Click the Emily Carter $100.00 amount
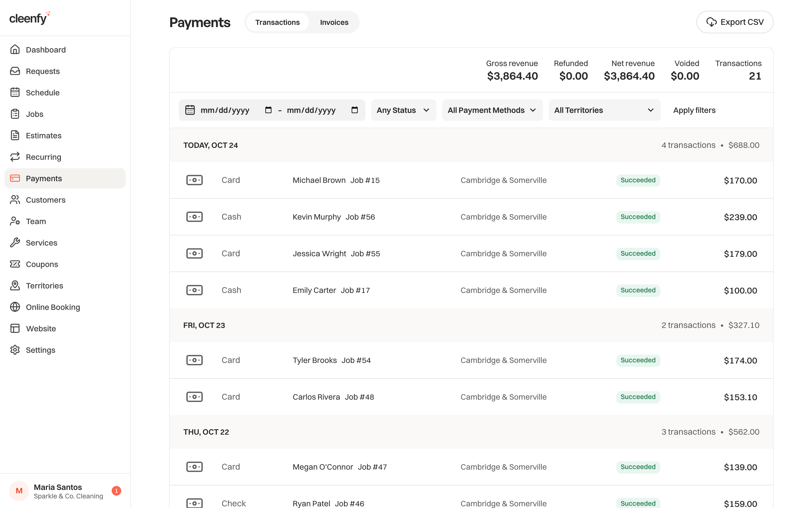This screenshot has height=508, width=812. tap(740, 290)
